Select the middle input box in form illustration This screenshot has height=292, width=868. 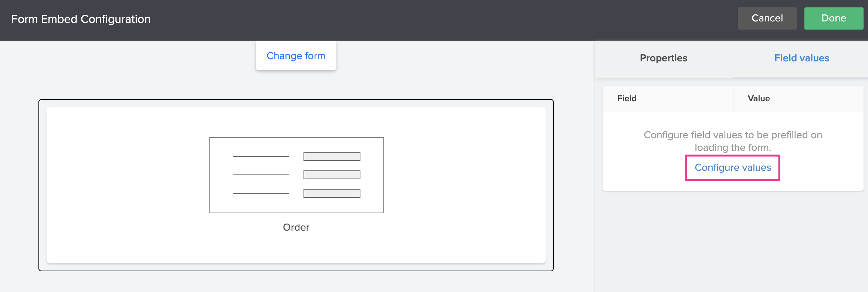point(332,175)
